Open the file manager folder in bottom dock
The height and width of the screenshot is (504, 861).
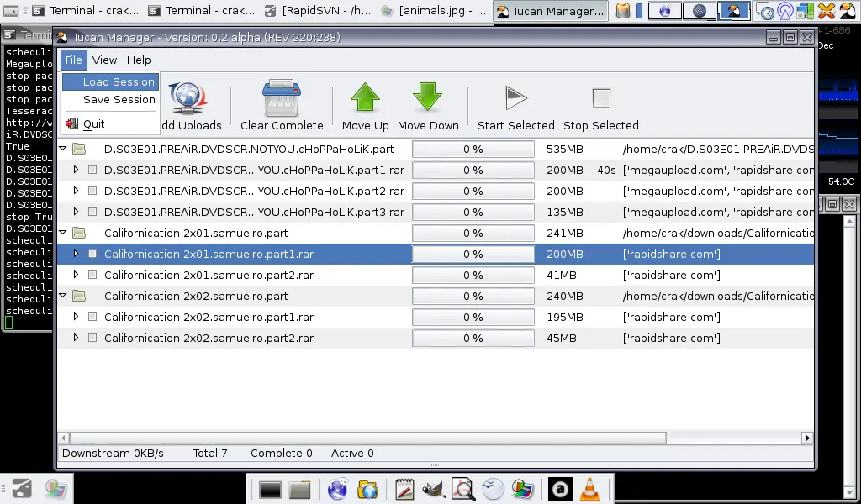[x=300, y=490]
